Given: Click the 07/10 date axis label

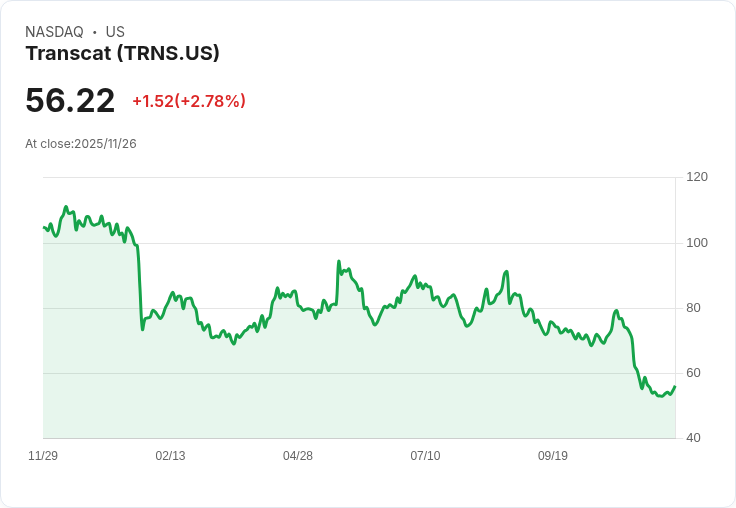Looking at the screenshot, I should click(x=425, y=456).
